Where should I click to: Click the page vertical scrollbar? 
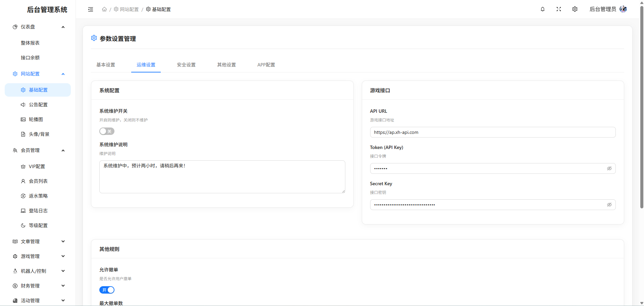642,107
